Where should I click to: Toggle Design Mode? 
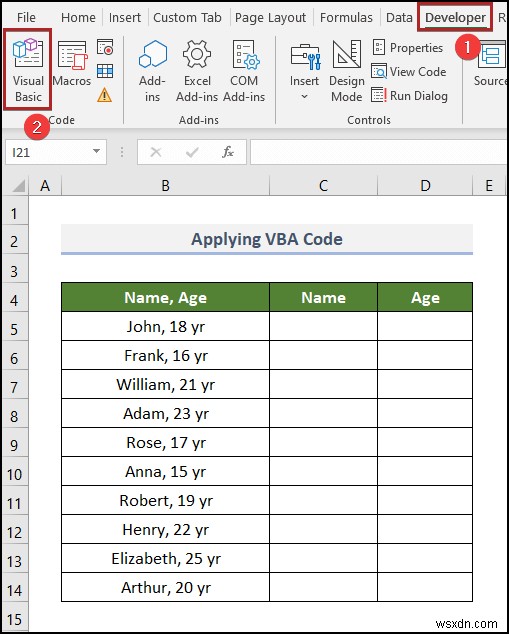point(346,71)
